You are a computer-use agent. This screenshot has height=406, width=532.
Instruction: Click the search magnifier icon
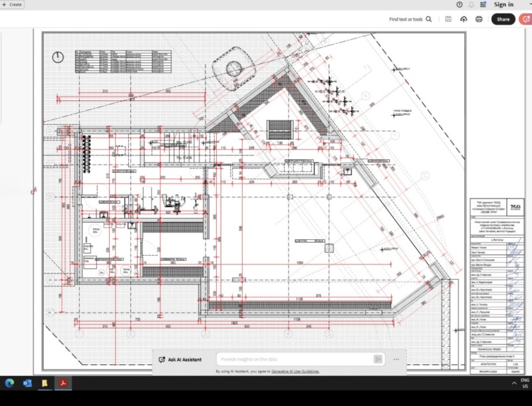[429, 19]
